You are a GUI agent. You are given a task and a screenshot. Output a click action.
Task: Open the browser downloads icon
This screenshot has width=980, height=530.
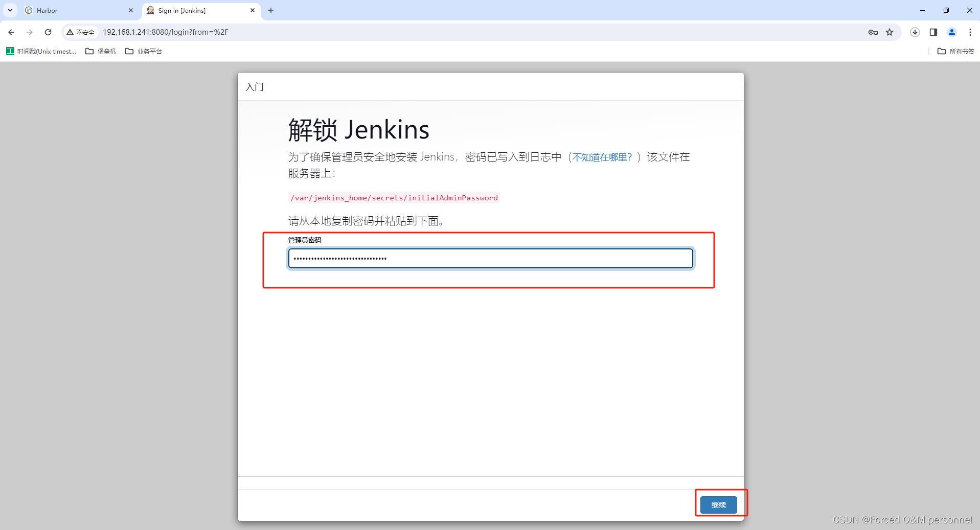915,32
